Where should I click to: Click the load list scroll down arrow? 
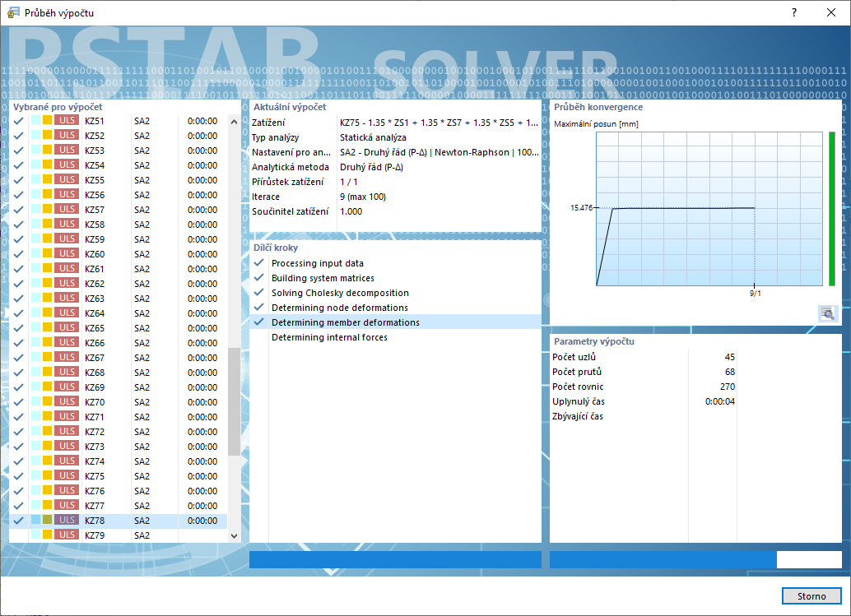click(x=234, y=535)
